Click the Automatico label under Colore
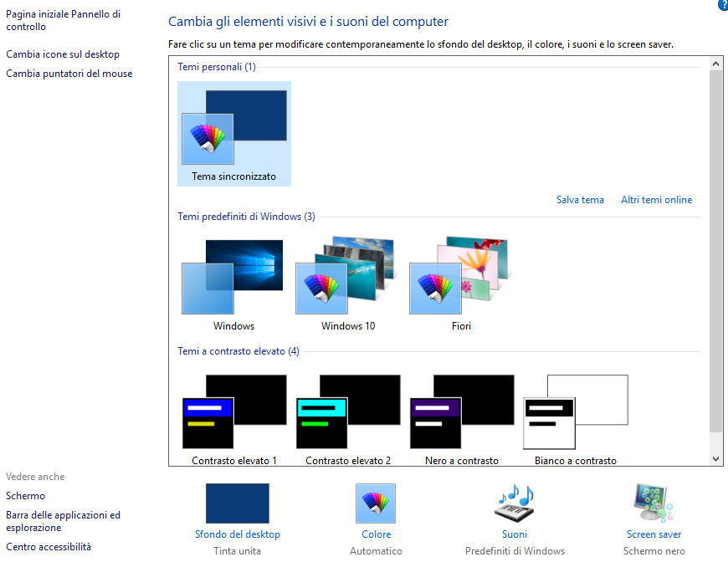Viewport: 728px width, 562px height. pos(376,551)
